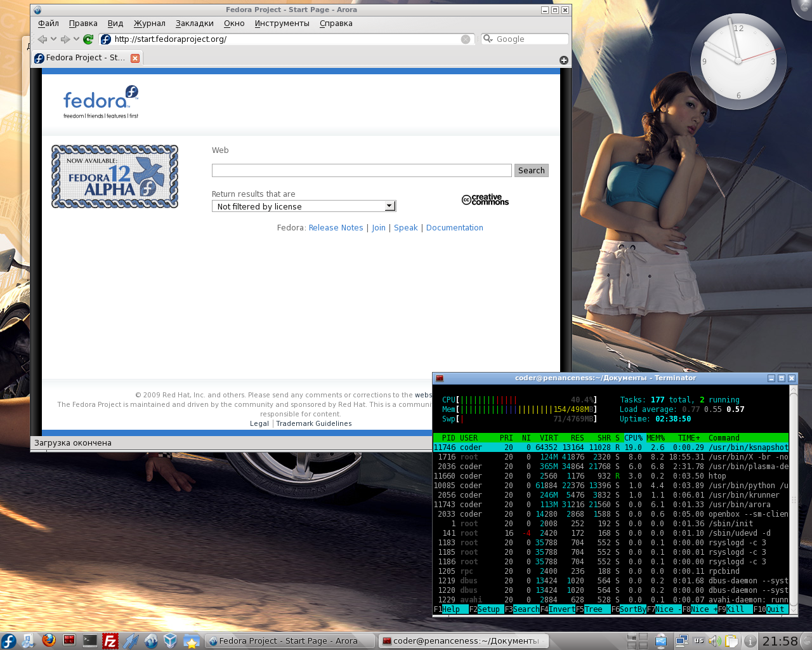The width and height of the screenshot is (812, 650).
Task: Open the VirtualBox launcher in panel
Action: pos(170,641)
